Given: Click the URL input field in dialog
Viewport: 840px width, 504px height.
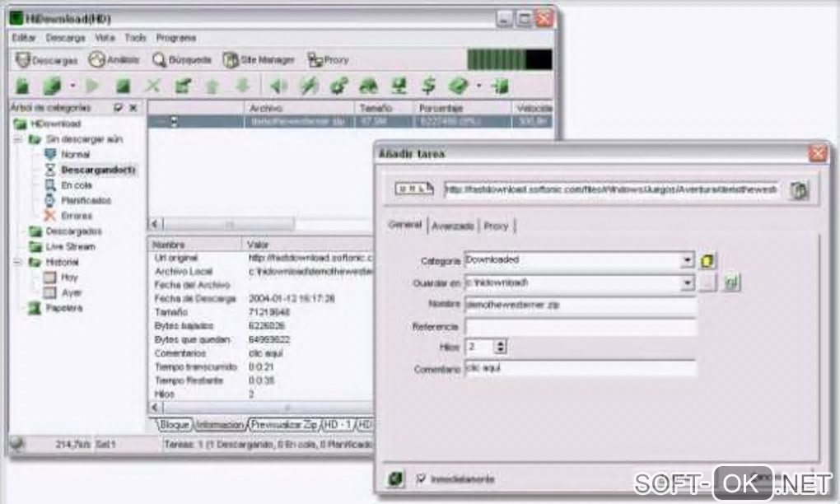Looking at the screenshot, I should pyautogui.click(x=611, y=189).
